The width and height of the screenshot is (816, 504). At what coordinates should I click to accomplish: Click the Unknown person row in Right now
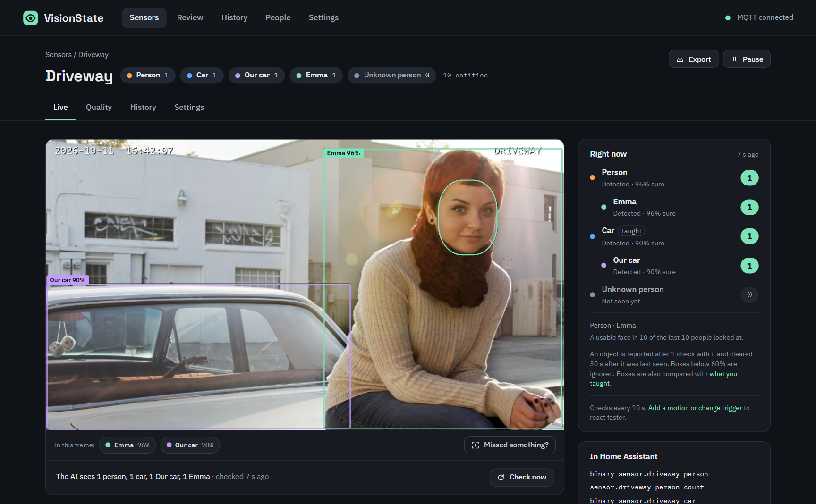point(674,295)
